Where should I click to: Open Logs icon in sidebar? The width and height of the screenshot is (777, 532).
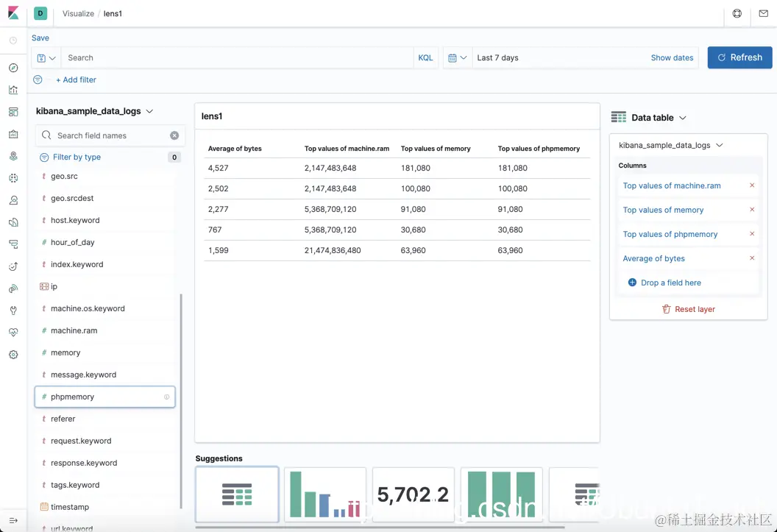pos(13,222)
